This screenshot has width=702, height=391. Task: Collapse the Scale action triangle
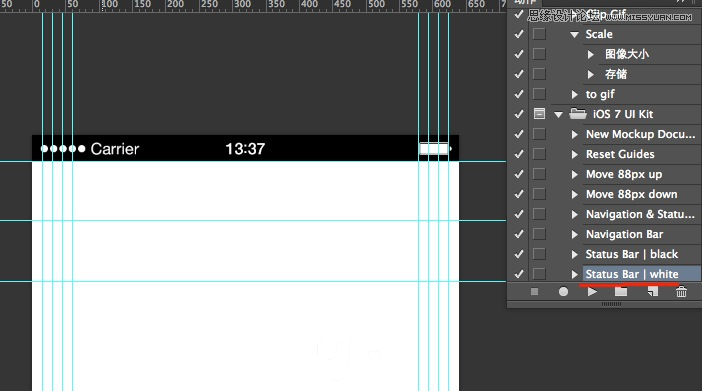574,34
